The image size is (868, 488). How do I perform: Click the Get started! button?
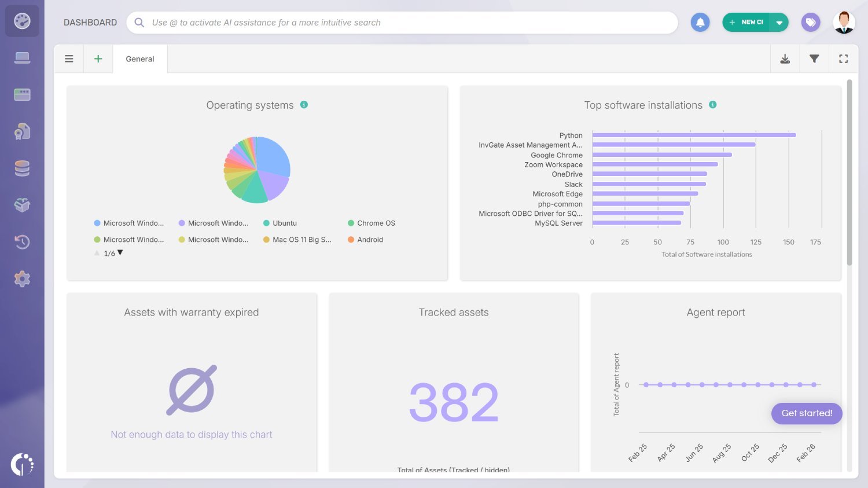pyautogui.click(x=807, y=413)
